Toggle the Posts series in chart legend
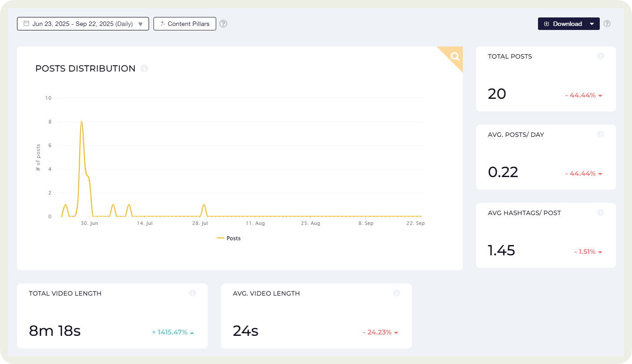The height and width of the screenshot is (364, 632). [x=229, y=238]
